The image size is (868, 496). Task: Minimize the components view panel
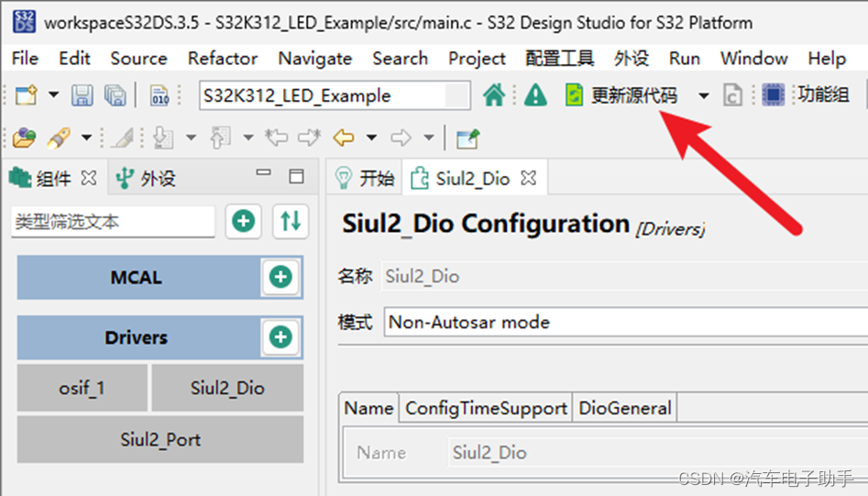[x=263, y=172]
